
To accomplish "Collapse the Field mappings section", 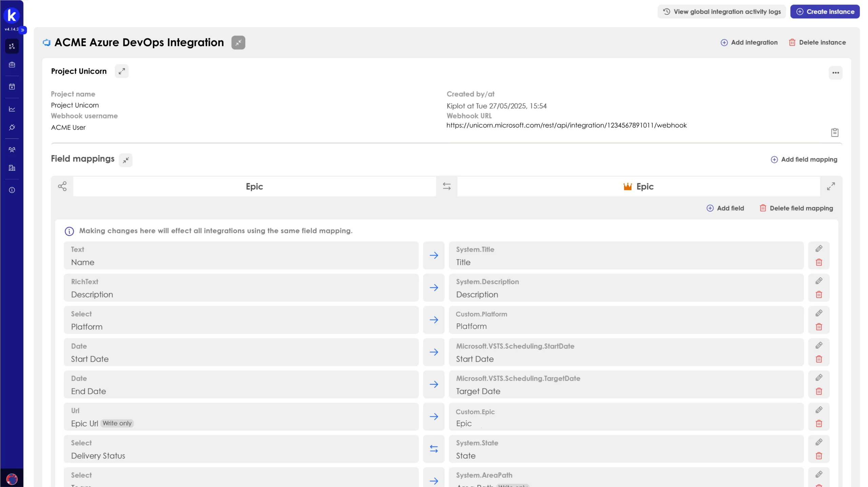I will click(x=125, y=160).
